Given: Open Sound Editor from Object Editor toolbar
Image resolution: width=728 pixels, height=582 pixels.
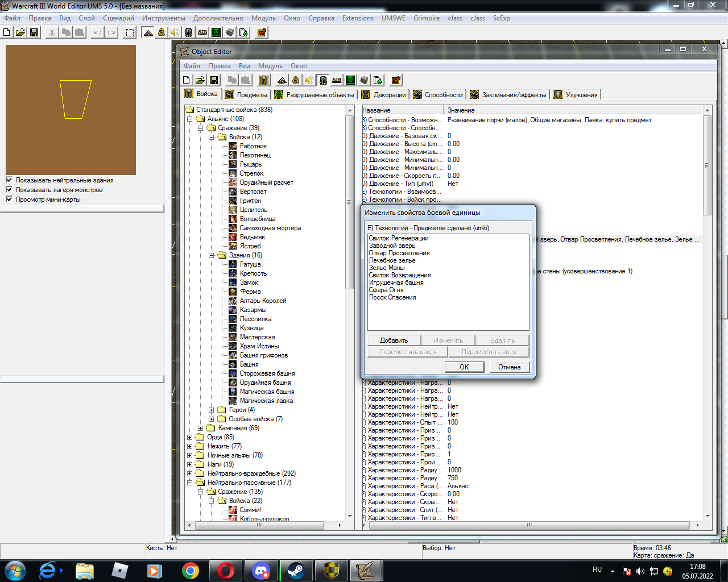Looking at the screenshot, I should pos(309,80).
